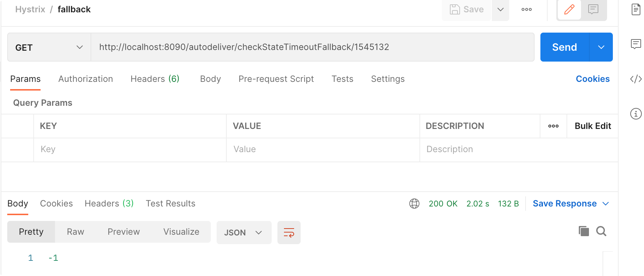Open the more actions ellipsis near Save
The height and width of the screenshot is (276, 644).
click(527, 9)
